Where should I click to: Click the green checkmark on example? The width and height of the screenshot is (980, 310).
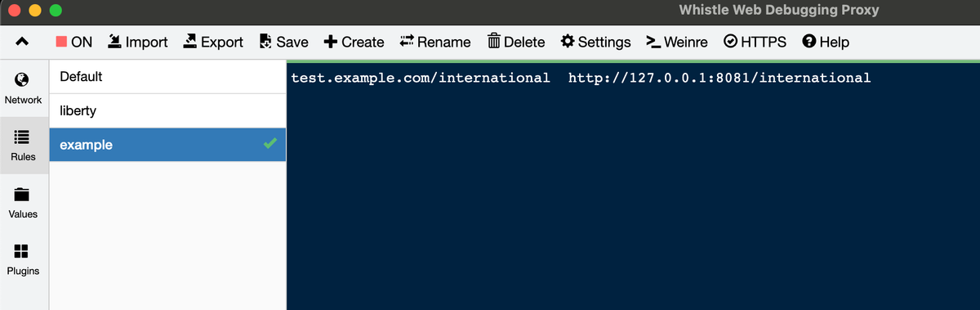269,144
